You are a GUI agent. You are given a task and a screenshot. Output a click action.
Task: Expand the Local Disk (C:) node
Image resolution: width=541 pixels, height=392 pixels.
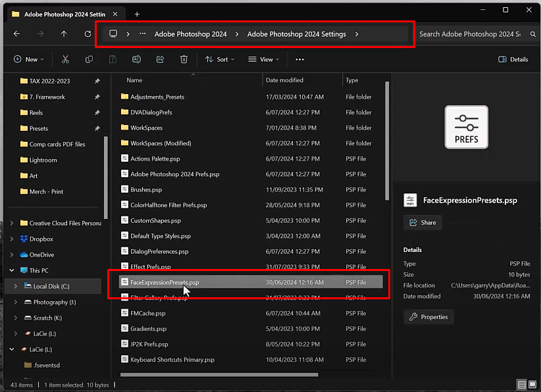[x=16, y=286]
